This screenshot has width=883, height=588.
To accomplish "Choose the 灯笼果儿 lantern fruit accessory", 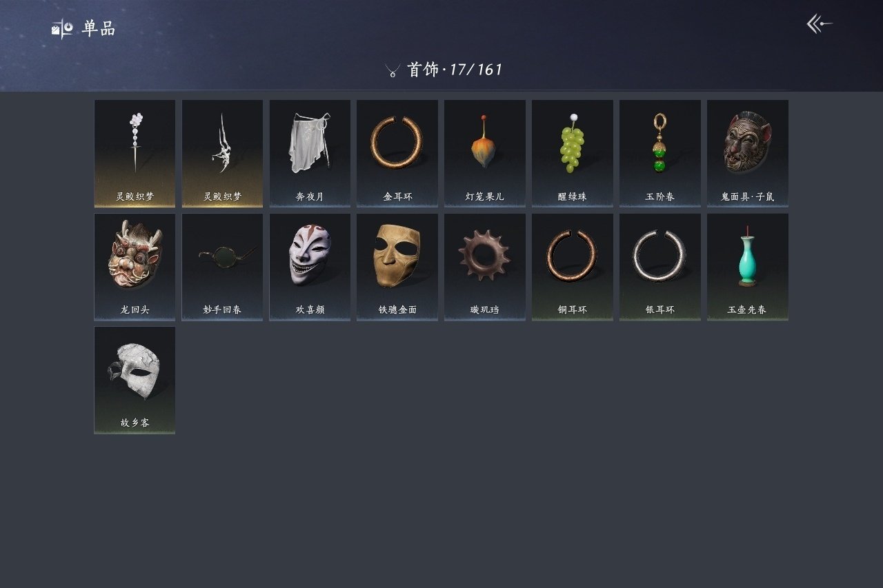I will click(485, 153).
